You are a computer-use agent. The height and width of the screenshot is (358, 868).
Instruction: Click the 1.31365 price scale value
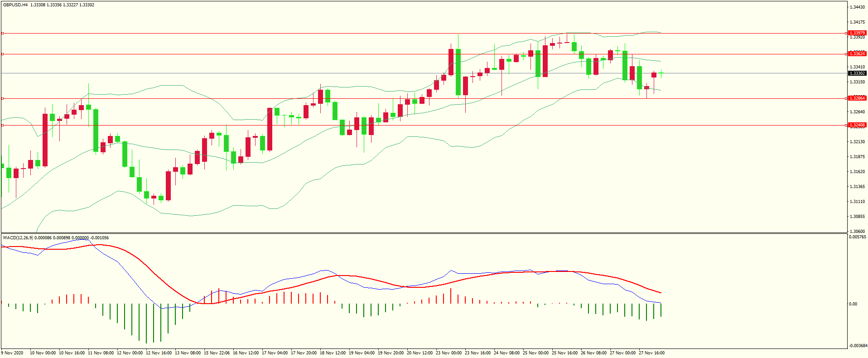point(857,187)
